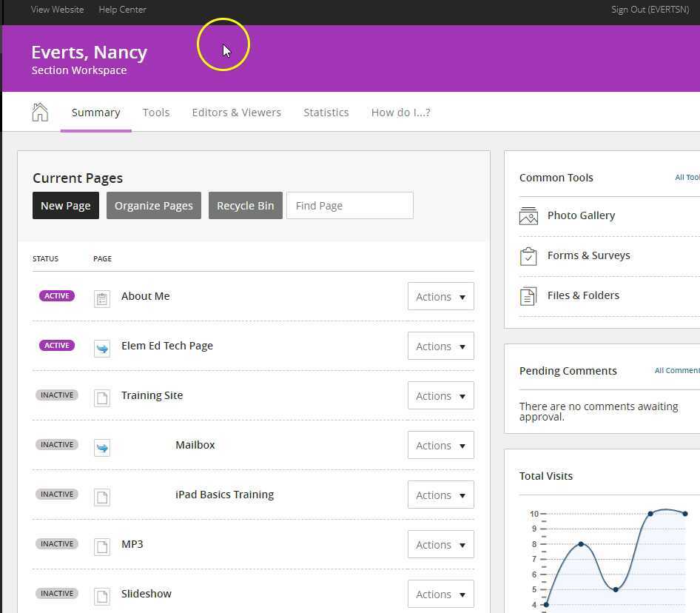Select the peak data point on visits chart
Image resolution: width=700 pixels, height=613 pixels.
[650, 514]
